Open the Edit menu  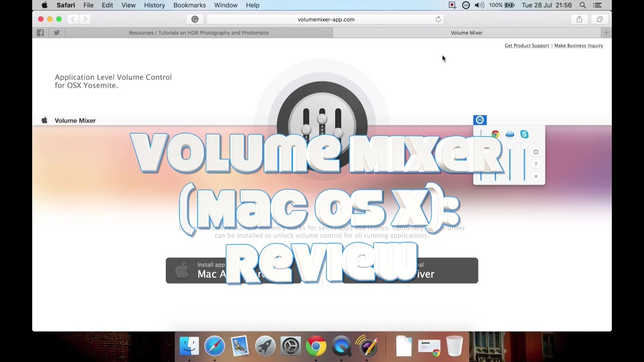pos(107,5)
